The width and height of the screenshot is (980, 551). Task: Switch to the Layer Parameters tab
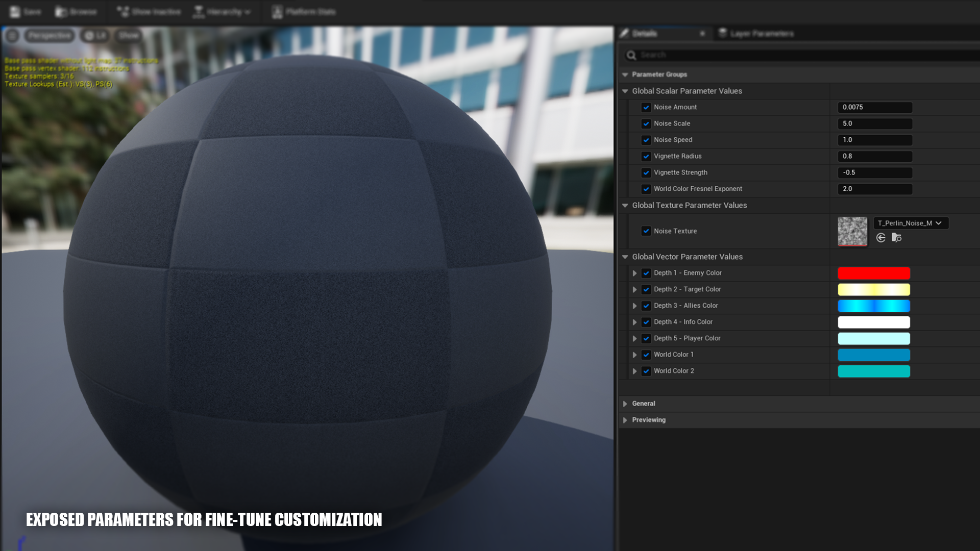pyautogui.click(x=756, y=34)
